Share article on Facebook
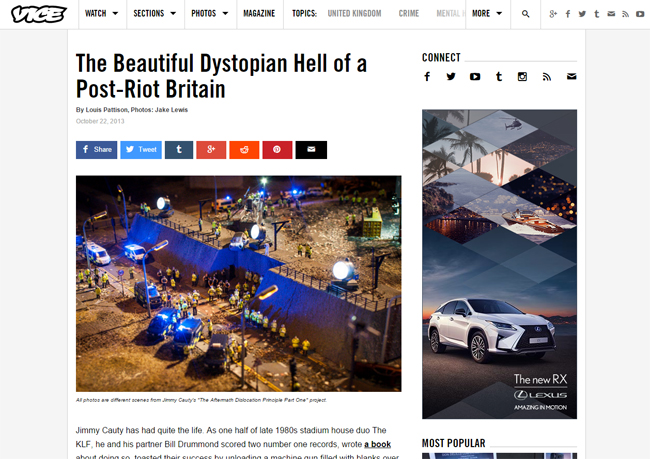The width and height of the screenshot is (650, 459). tap(96, 150)
